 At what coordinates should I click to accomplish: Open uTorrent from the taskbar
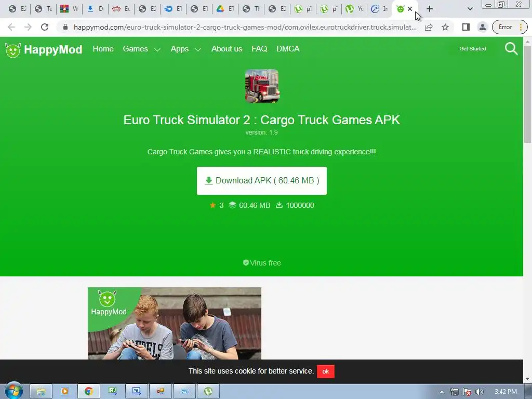pyautogui.click(x=208, y=392)
